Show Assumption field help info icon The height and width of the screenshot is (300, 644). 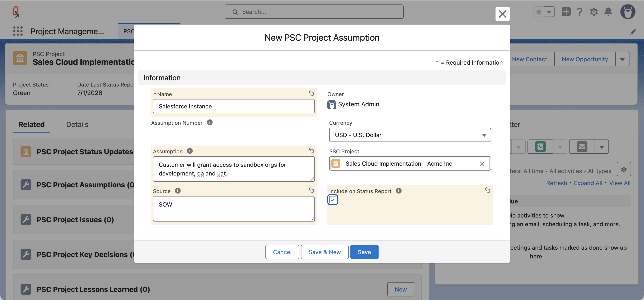[190, 151]
